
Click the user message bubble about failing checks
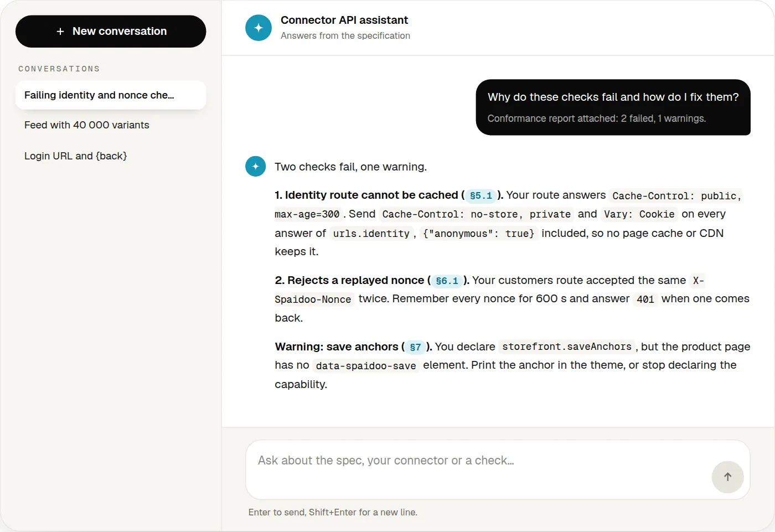tap(613, 107)
